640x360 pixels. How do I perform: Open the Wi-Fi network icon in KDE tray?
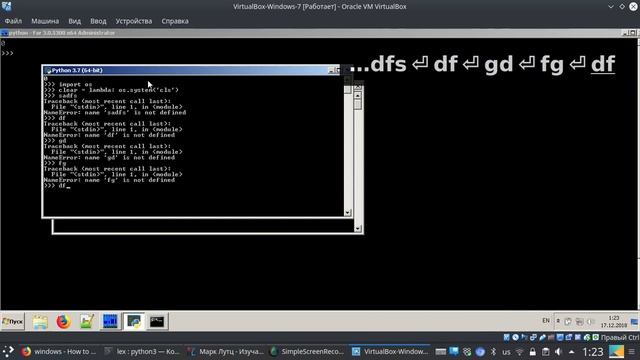tap(519, 352)
